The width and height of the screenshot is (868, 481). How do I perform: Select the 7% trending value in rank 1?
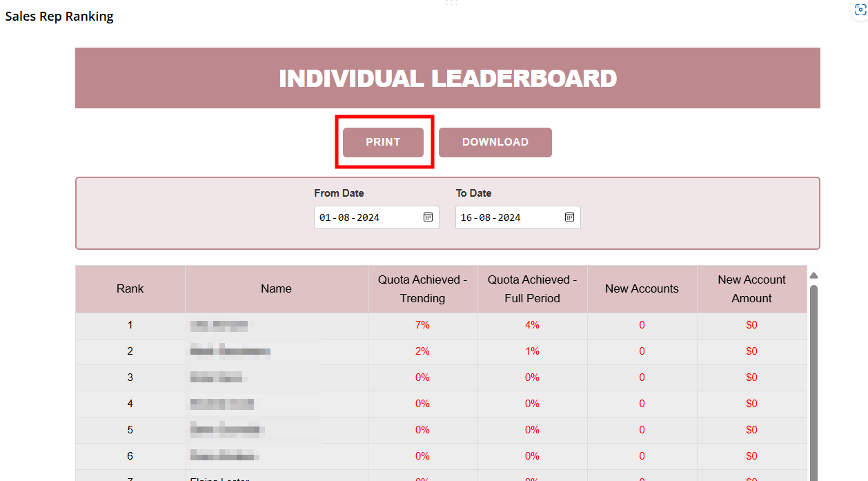coord(422,325)
